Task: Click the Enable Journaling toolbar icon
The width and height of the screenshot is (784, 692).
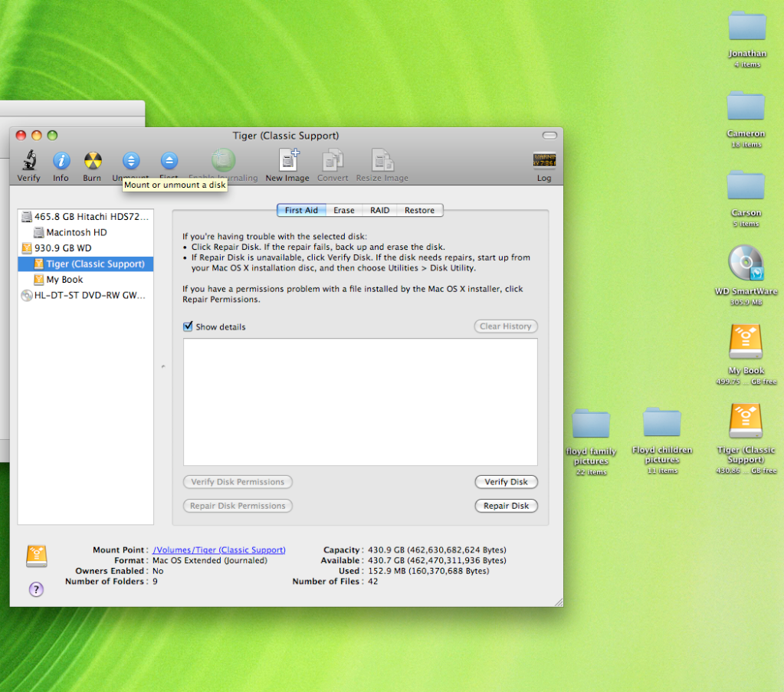Action: (223, 160)
